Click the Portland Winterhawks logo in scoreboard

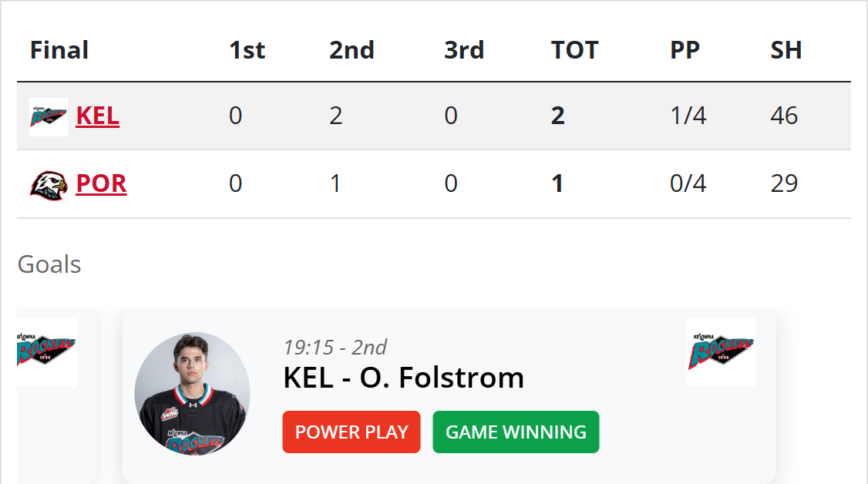(x=49, y=184)
